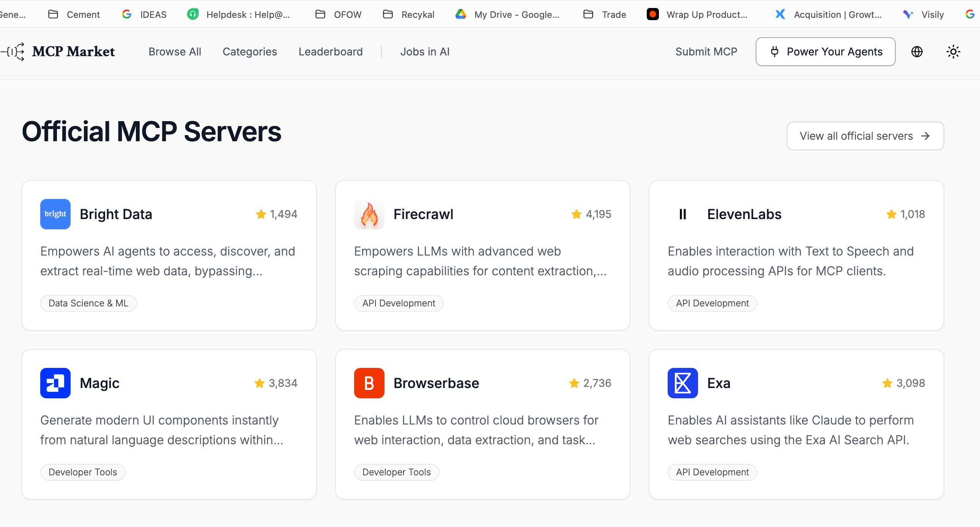980x527 pixels.
Task: Click View all official servers button
Action: point(865,136)
